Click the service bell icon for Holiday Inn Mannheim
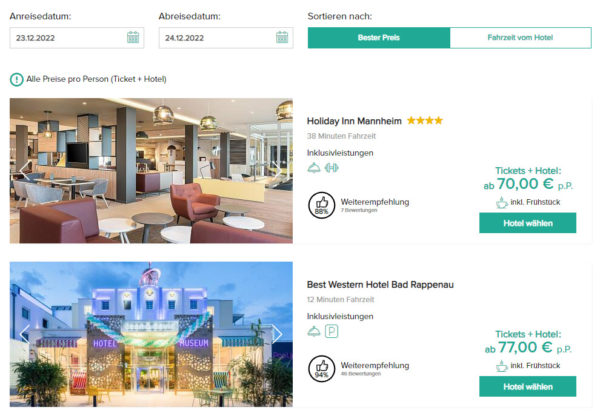The width and height of the screenshot is (600, 413). [314, 168]
